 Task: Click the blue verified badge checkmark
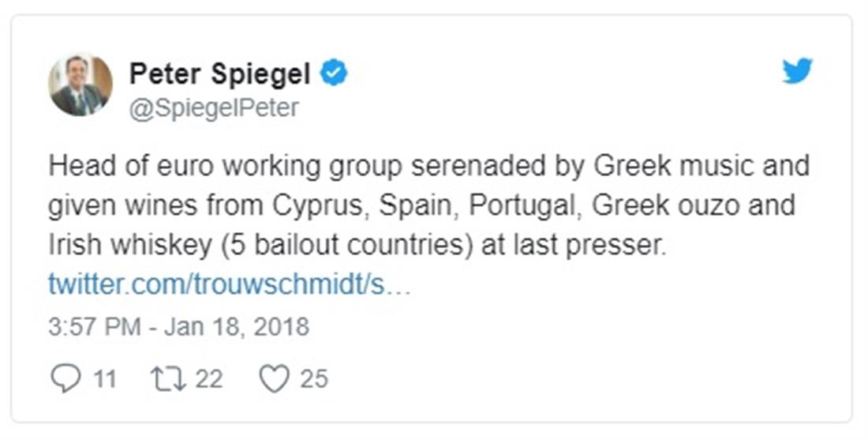click(334, 74)
